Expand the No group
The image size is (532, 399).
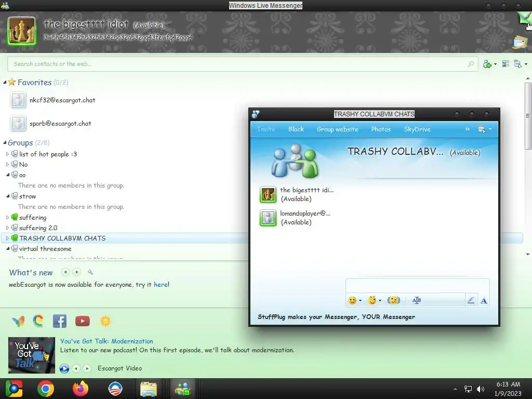[7, 165]
